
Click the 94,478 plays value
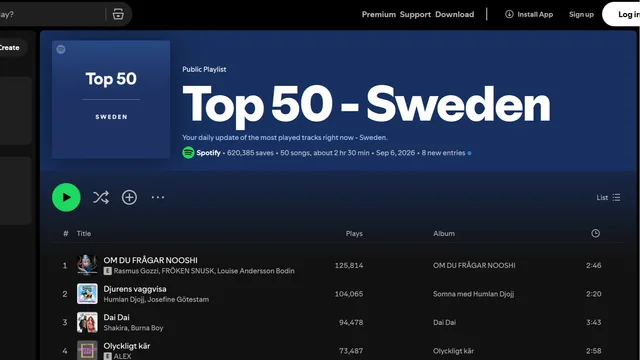(x=351, y=322)
